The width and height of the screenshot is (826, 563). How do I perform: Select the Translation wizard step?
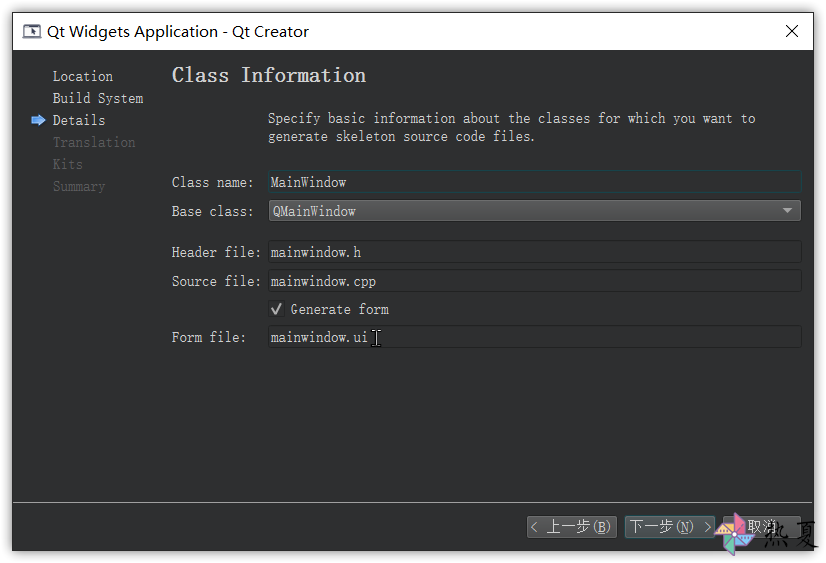pyautogui.click(x=94, y=143)
